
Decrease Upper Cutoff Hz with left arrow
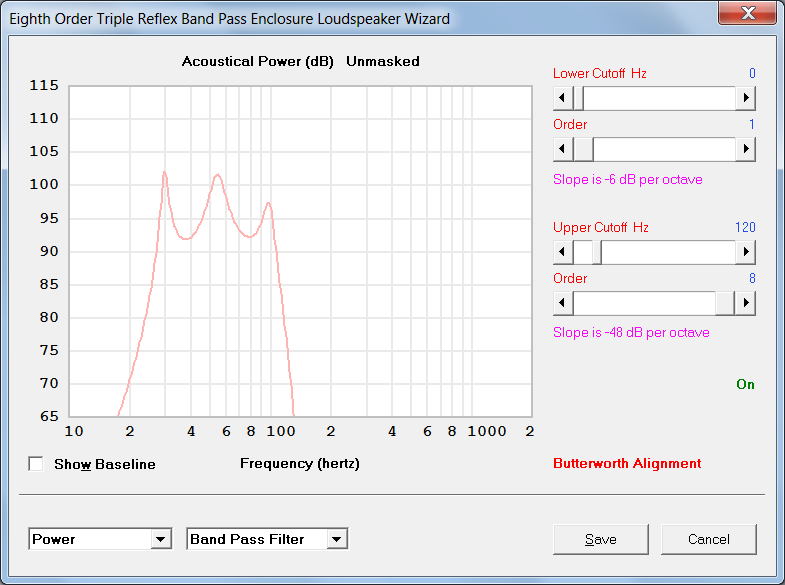coord(563,252)
